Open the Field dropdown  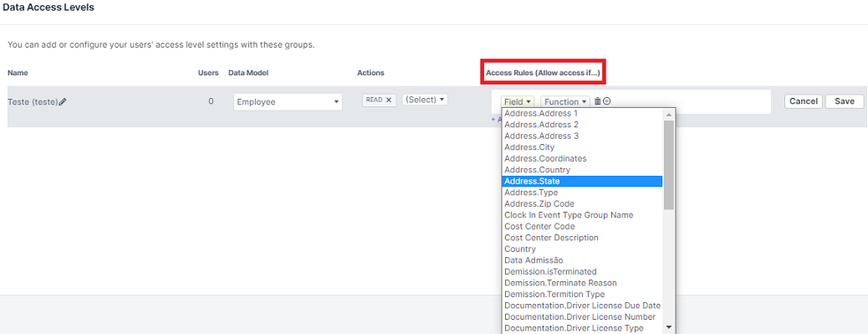(518, 102)
